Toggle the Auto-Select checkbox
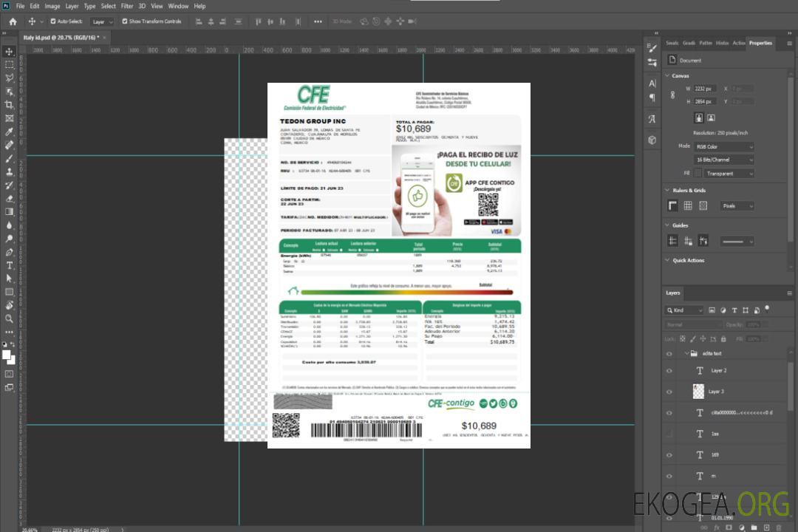The image size is (798, 532). (52, 21)
